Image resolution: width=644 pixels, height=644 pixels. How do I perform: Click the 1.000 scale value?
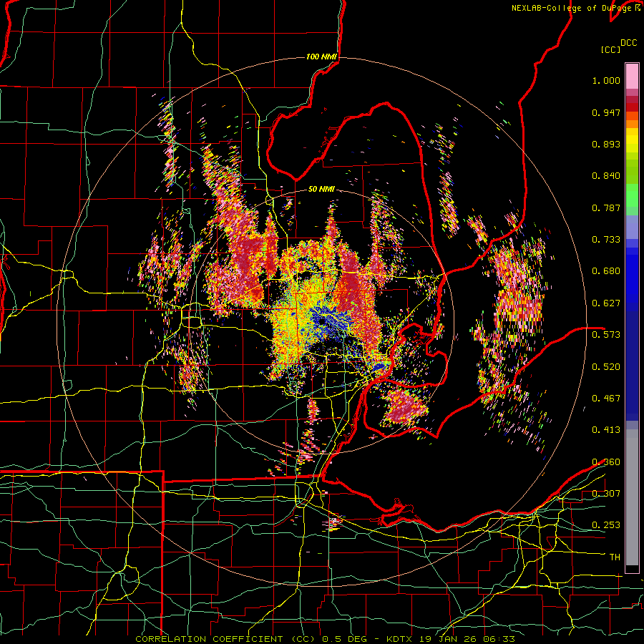[606, 80]
